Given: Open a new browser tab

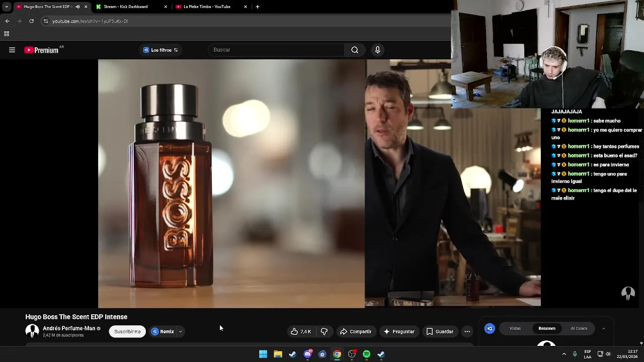Looking at the screenshot, I should [x=258, y=7].
